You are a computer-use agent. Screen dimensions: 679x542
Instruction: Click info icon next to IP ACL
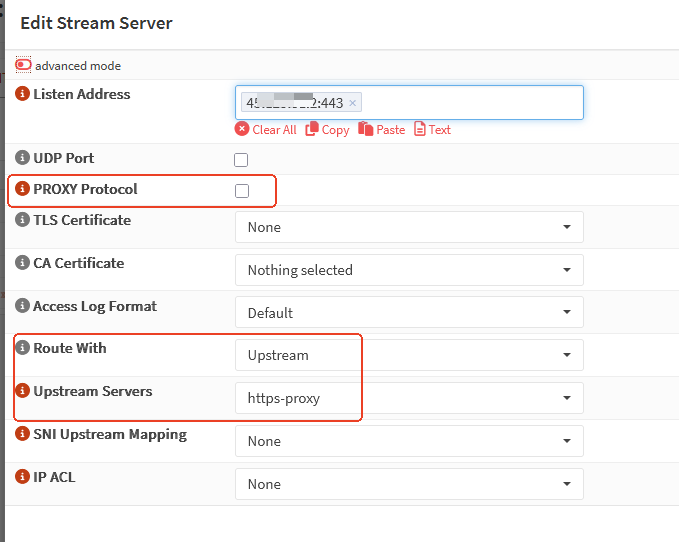(23, 477)
